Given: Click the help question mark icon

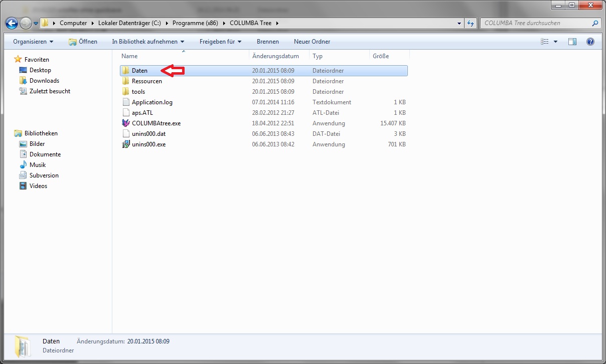Looking at the screenshot, I should point(590,42).
